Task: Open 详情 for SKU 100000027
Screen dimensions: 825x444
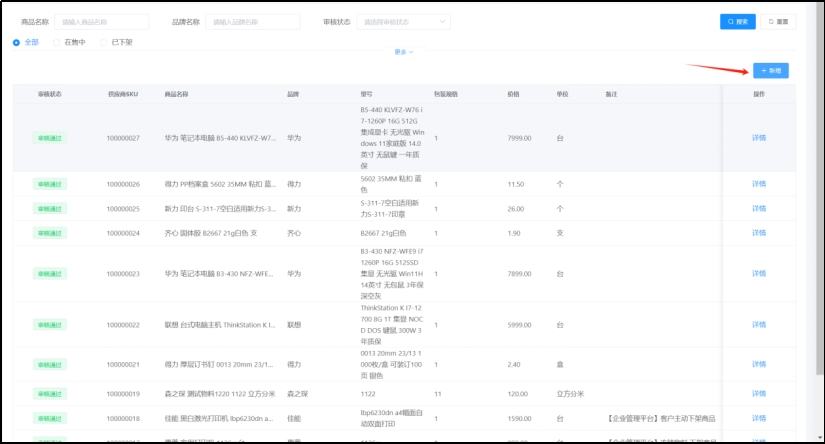Action: (758, 138)
